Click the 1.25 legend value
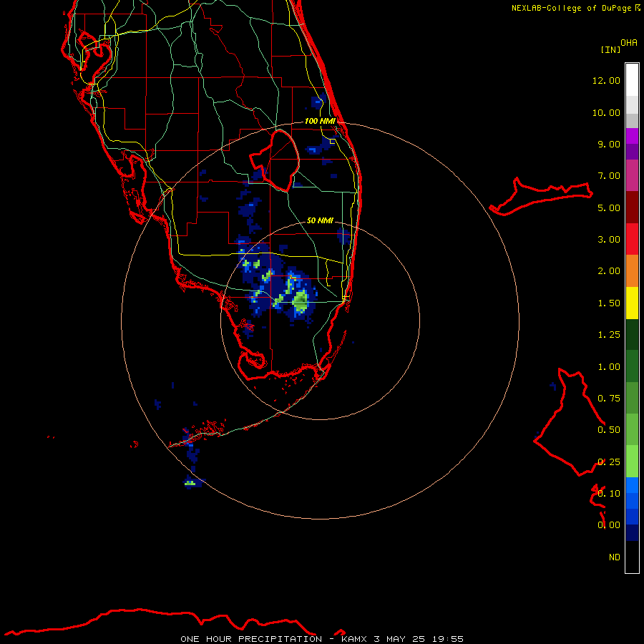The image size is (644, 644). pyautogui.click(x=609, y=335)
